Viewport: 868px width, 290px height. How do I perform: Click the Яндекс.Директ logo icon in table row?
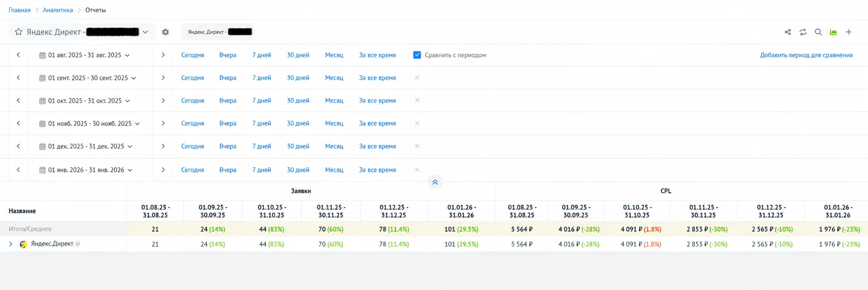coord(23,244)
